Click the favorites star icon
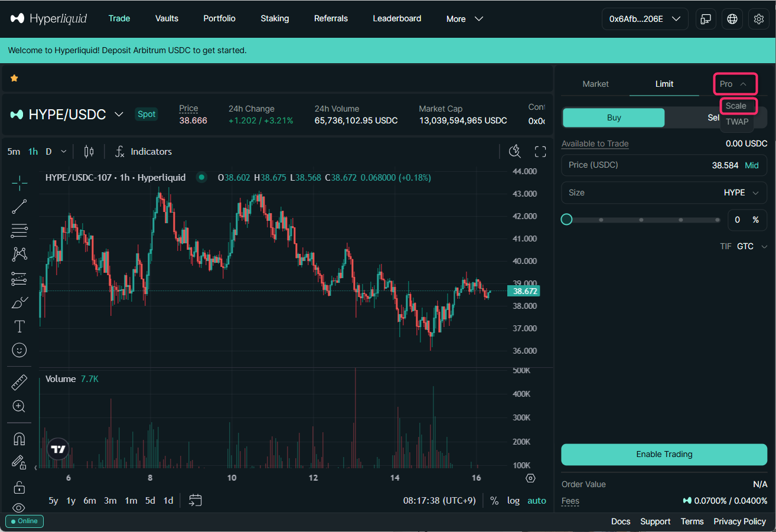 coord(14,78)
